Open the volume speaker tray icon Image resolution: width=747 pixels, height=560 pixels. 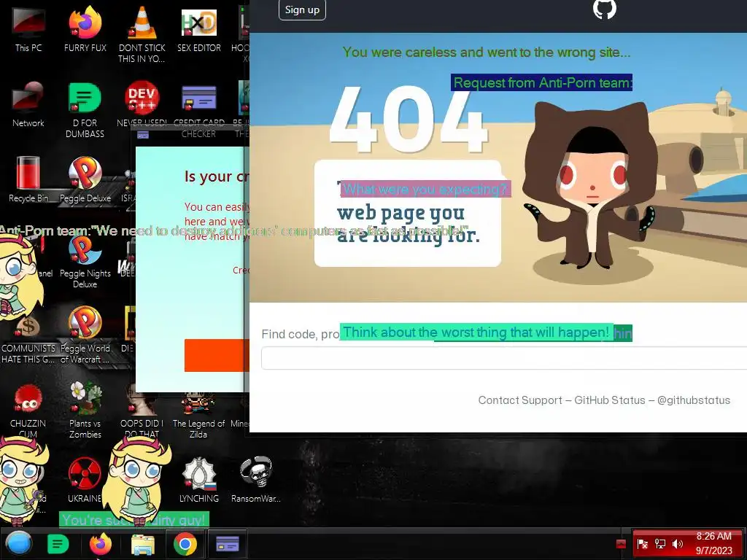tap(677, 544)
